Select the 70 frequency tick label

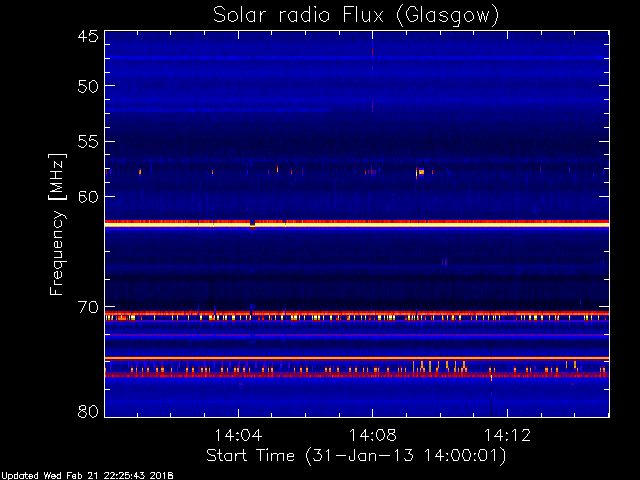coord(88,307)
